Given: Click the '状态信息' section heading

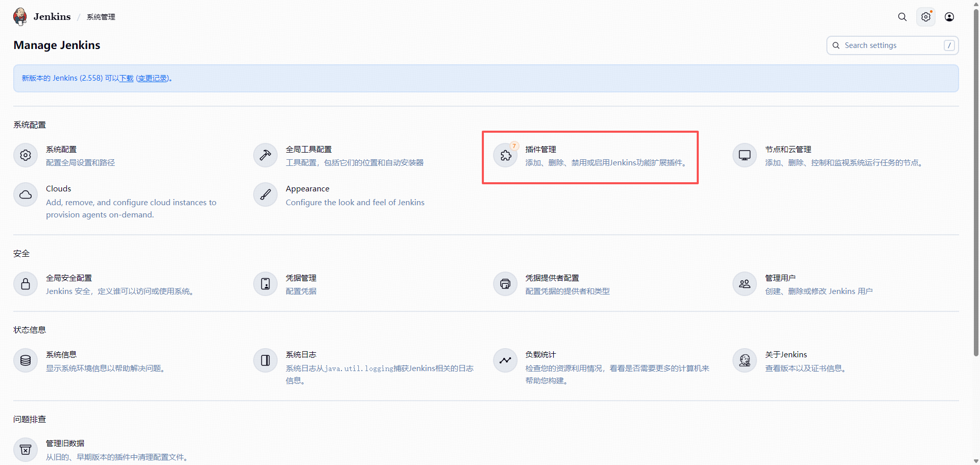Looking at the screenshot, I should coord(30,330).
